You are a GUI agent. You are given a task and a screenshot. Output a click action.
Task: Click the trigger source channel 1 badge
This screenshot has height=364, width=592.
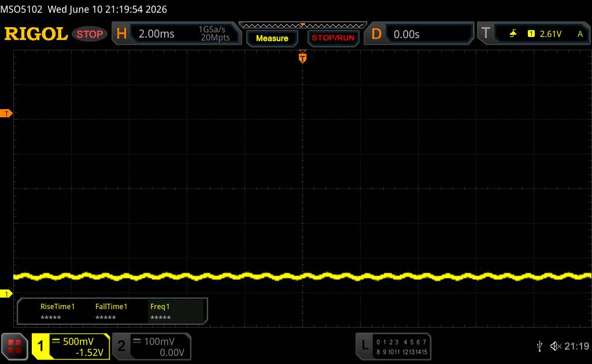[x=531, y=34]
